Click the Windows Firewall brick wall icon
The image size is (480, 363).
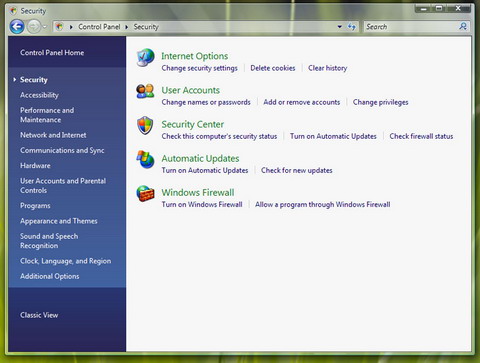pos(145,193)
